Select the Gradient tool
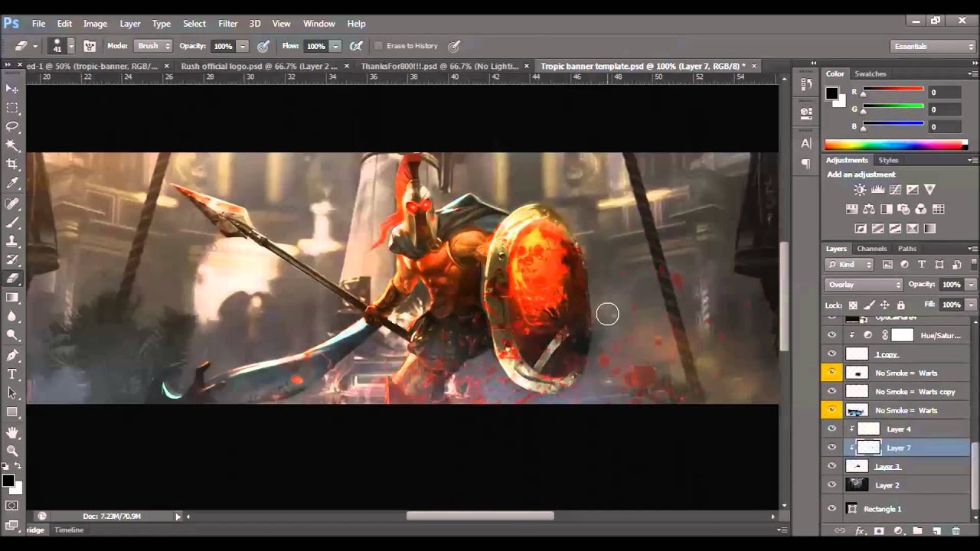This screenshot has height=551, width=980. click(x=12, y=298)
